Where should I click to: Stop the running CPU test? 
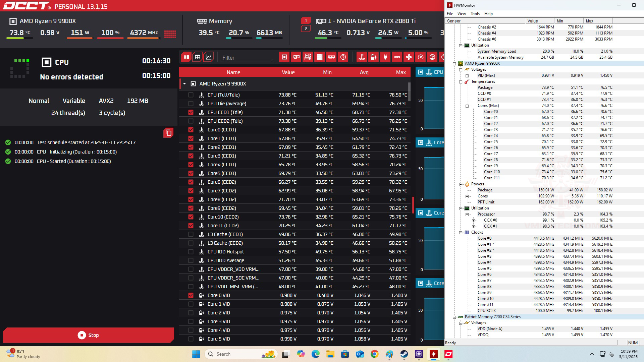tap(89, 335)
